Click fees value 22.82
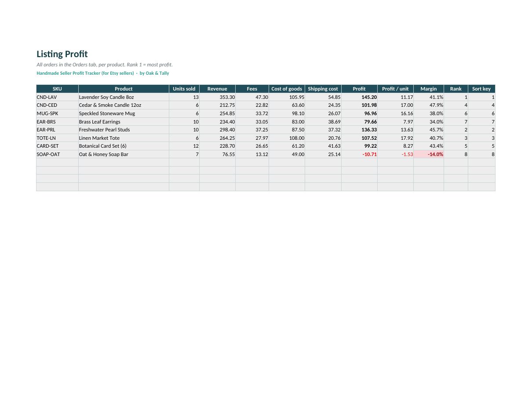 point(252,105)
